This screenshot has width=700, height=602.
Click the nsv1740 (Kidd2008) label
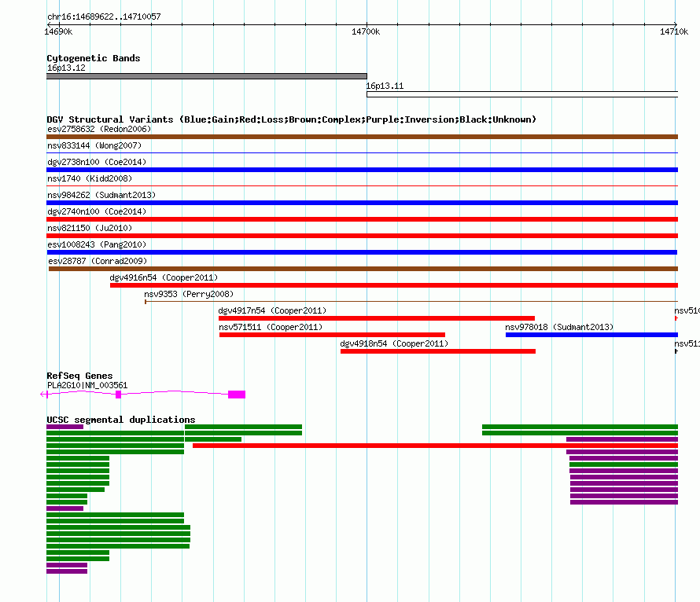90,178
